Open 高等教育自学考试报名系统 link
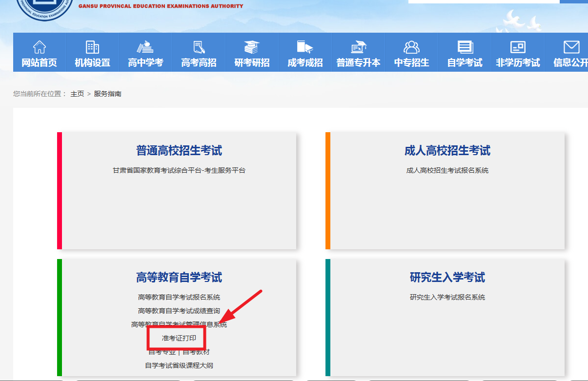This screenshot has width=588, height=381. [x=179, y=297]
